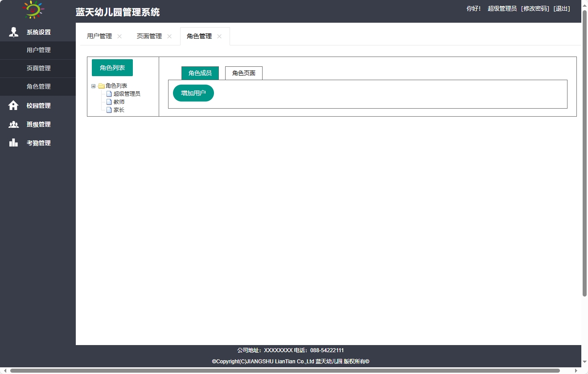
Task: Click the 系统设置 user icon in sidebar
Action: (x=13, y=32)
